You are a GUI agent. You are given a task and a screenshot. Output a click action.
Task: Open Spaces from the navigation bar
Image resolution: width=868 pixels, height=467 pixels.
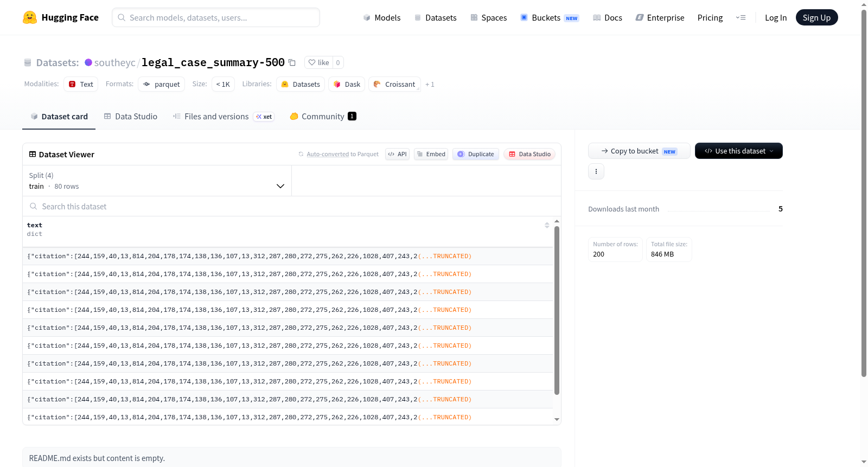tap(489, 17)
